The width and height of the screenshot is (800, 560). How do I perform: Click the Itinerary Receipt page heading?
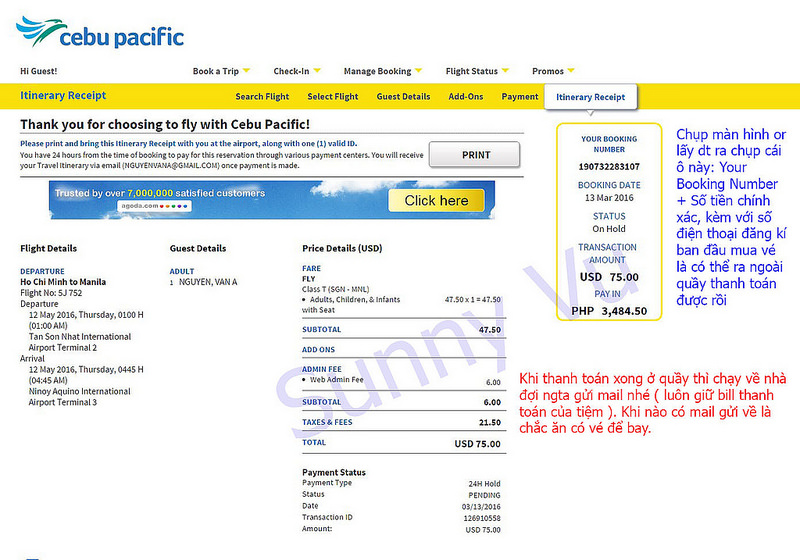63,95
